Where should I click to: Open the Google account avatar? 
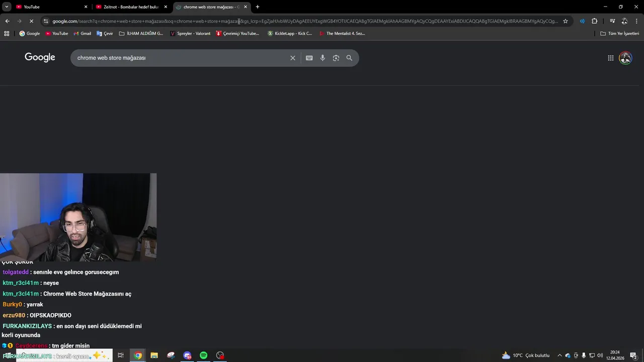625,58
